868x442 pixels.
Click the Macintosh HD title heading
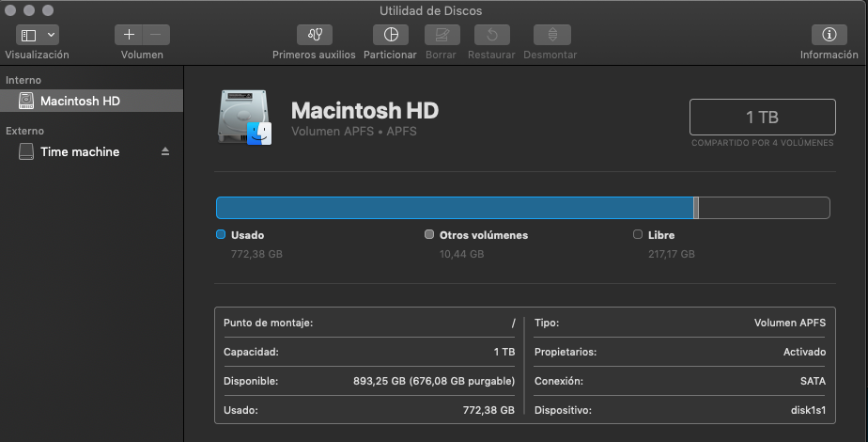pyautogui.click(x=364, y=110)
